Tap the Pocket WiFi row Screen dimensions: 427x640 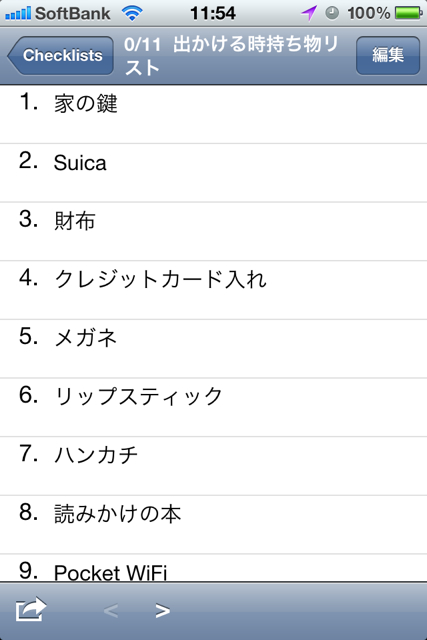[214, 568]
